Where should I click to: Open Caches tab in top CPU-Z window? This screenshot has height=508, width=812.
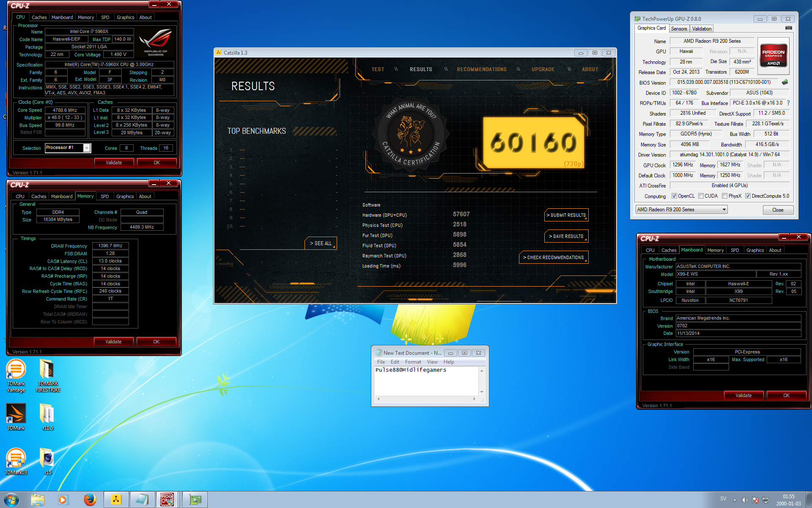click(39, 17)
